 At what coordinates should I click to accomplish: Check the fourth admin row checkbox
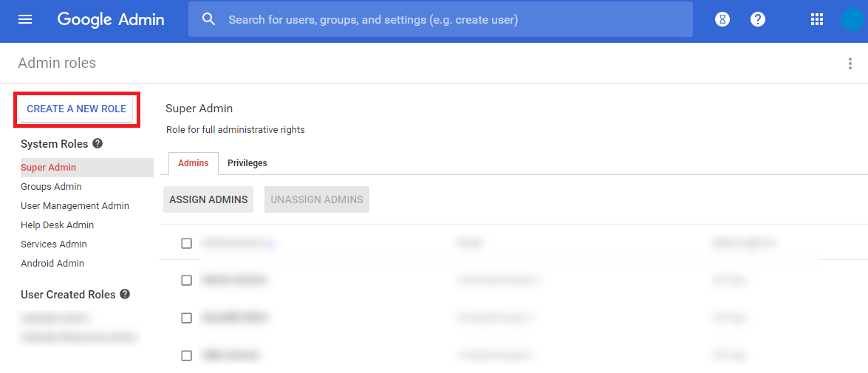[x=187, y=355]
